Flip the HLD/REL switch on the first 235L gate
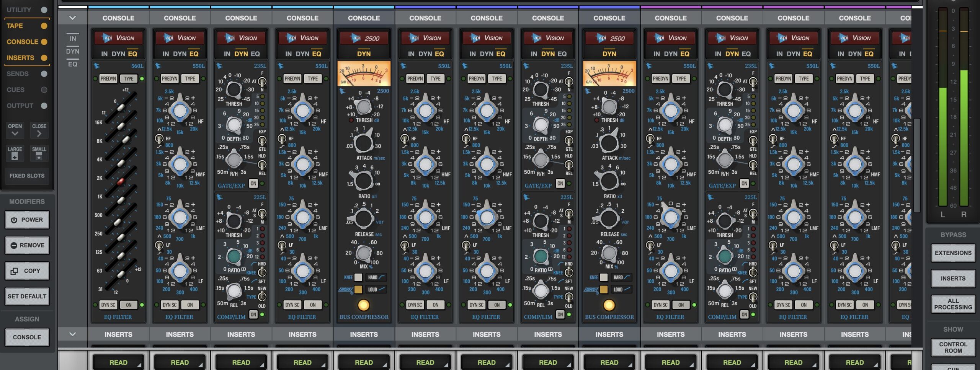980x370 pixels. point(262,165)
